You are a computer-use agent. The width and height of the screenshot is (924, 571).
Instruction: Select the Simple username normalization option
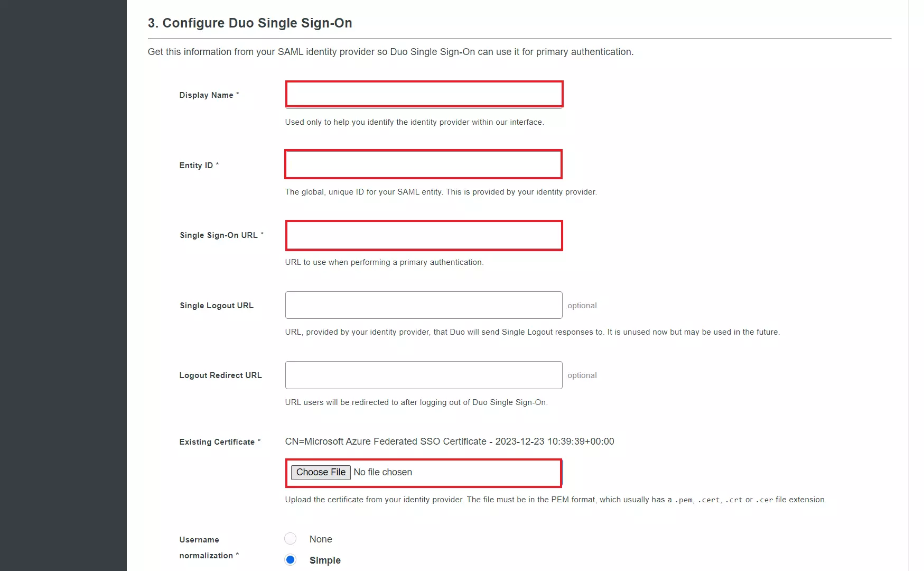click(x=290, y=560)
